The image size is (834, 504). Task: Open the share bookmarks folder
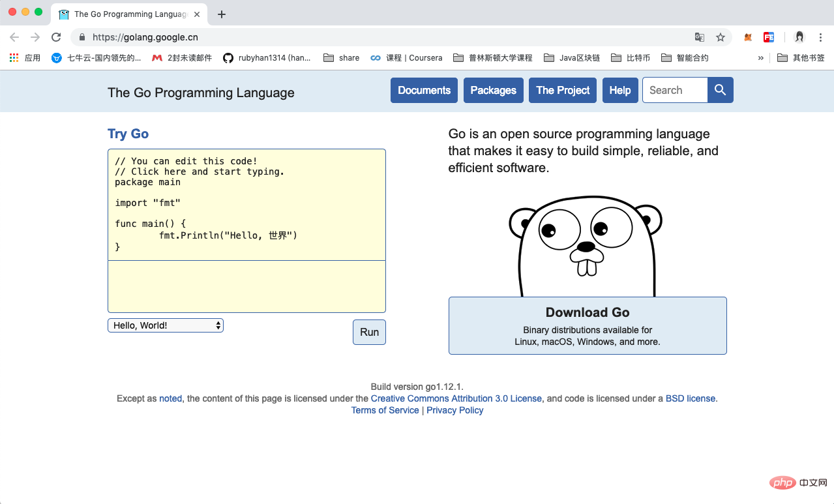[341, 58]
